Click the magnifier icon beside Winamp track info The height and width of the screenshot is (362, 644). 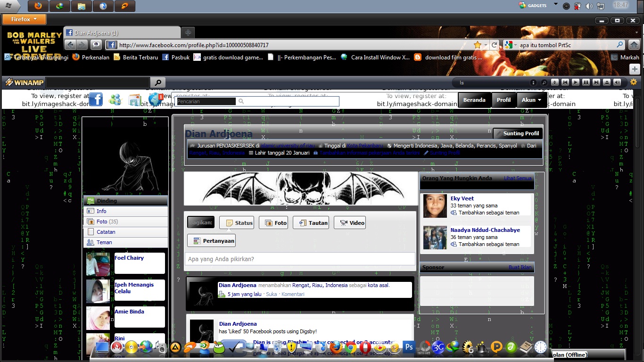tap(544, 82)
